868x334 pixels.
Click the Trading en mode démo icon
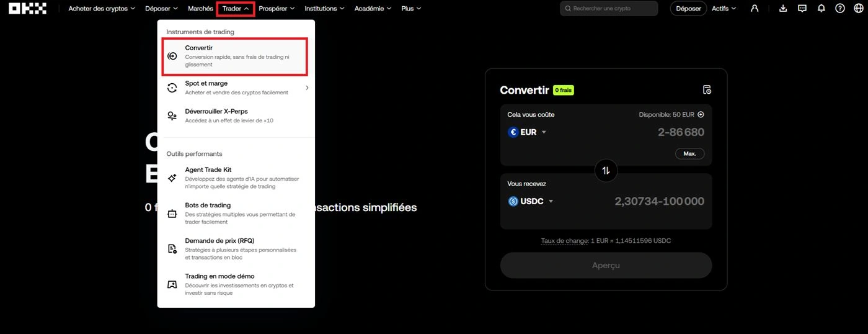[172, 284]
